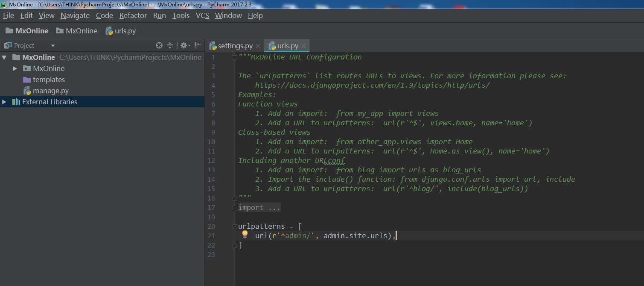The width and height of the screenshot is (644, 286).
Task: Click 'MxOnline URL Configuration' on line 1
Action: click(x=306, y=57)
